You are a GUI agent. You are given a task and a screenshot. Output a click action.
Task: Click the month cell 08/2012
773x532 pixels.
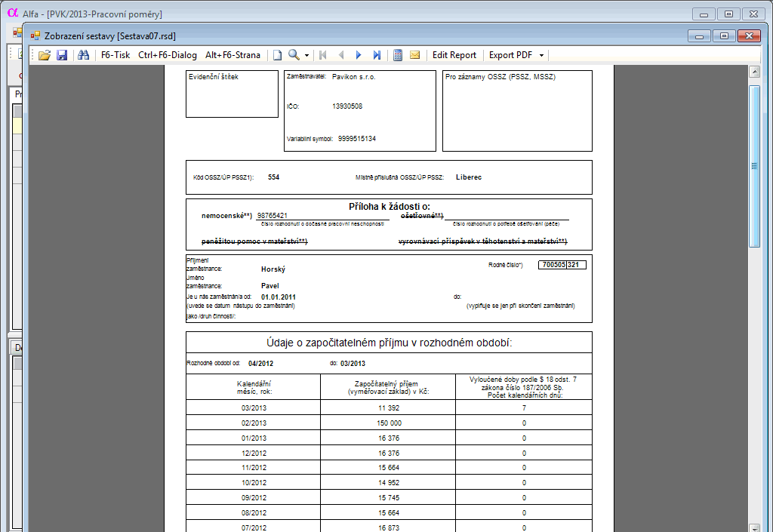254,513
